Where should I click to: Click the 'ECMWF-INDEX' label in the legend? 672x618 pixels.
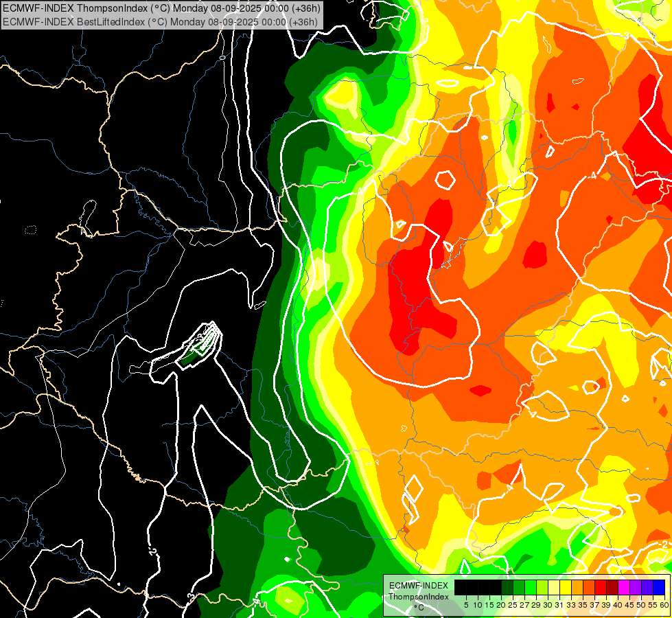[x=419, y=586]
